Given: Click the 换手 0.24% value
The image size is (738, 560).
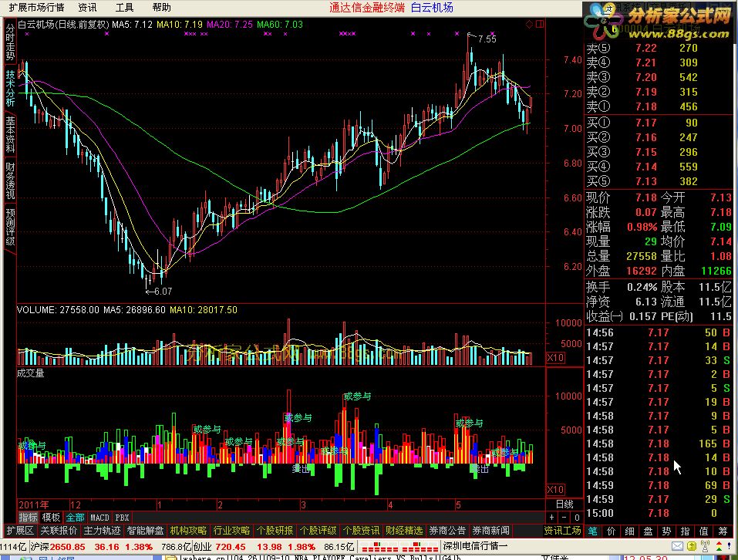Looking at the screenshot, I should pyautogui.click(x=642, y=287).
